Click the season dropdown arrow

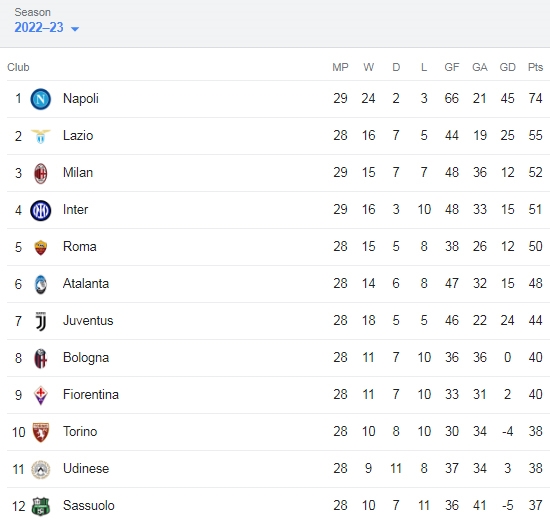pyautogui.click(x=75, y=29)
